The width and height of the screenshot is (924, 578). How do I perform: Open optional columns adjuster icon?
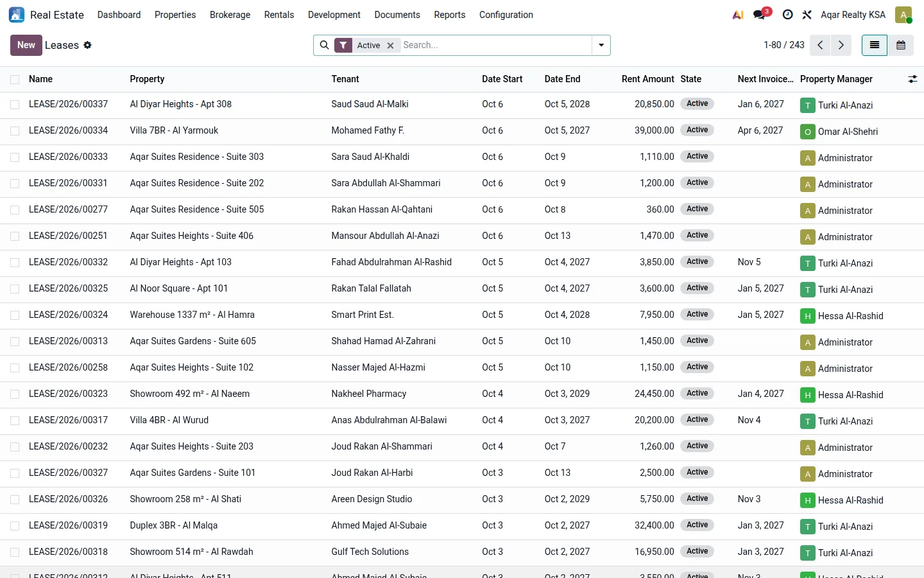912,79
